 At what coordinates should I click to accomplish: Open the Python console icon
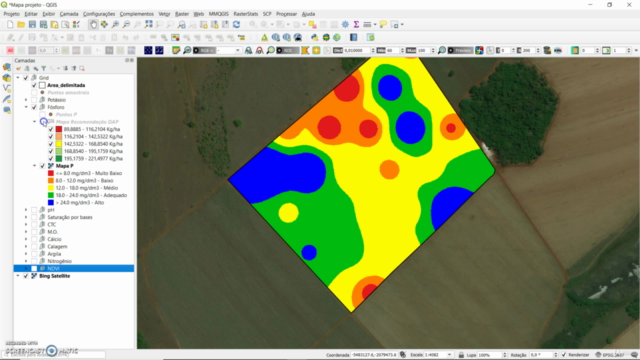point(314,38)
